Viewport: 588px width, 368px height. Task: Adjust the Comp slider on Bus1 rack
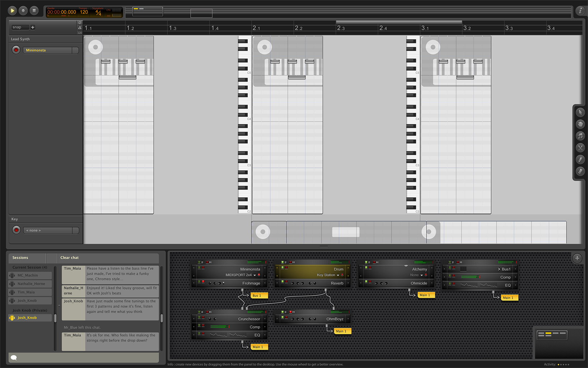471,277
